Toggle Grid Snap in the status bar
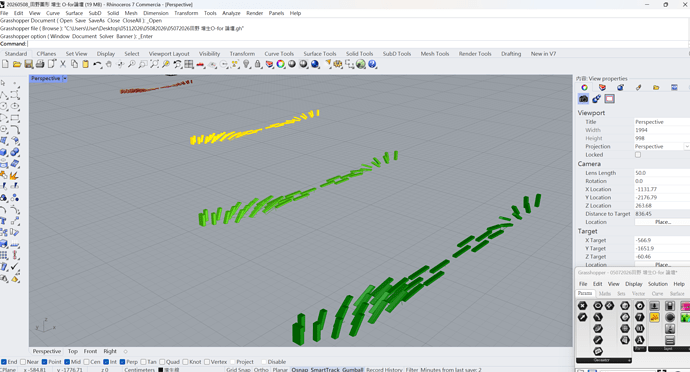 click(238, 370)
